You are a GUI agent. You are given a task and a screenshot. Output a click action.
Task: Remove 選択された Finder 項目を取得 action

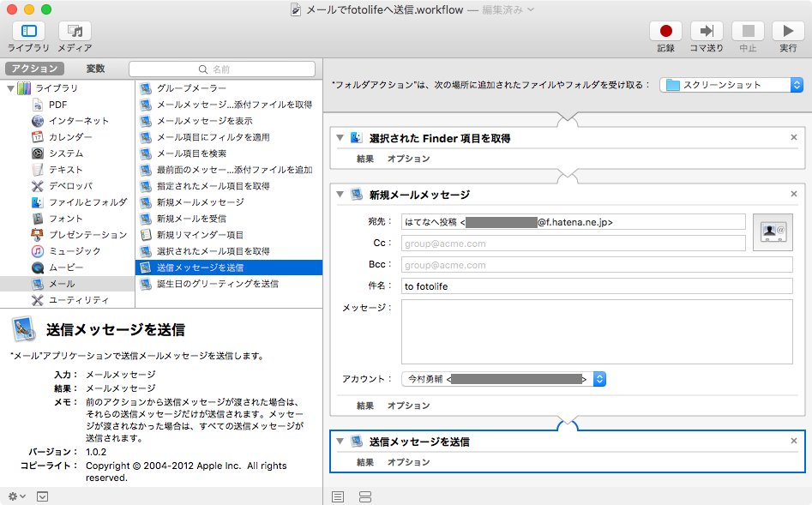tap(794, 137)
